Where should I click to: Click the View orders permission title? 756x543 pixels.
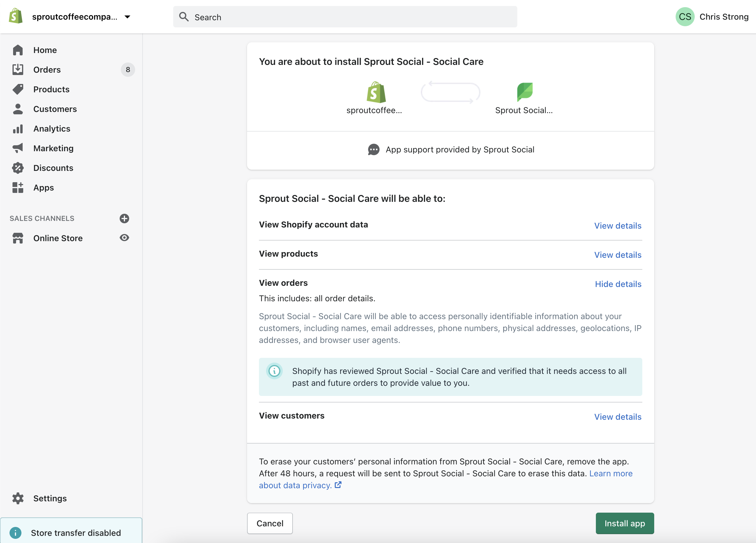[283, 283]
